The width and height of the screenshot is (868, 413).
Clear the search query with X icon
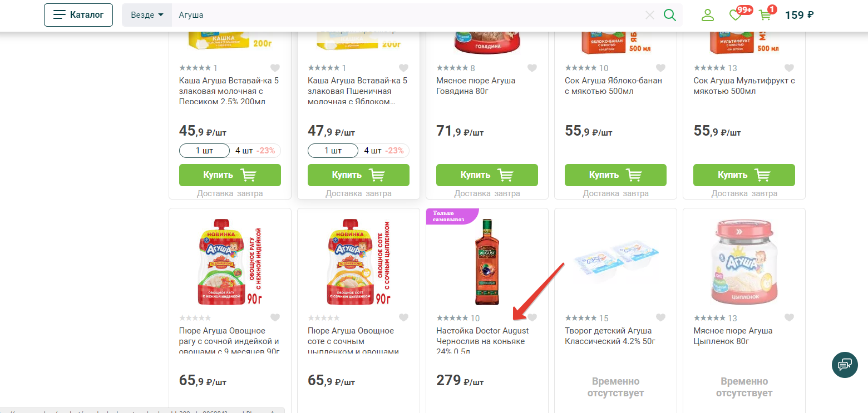pos(649,15)
